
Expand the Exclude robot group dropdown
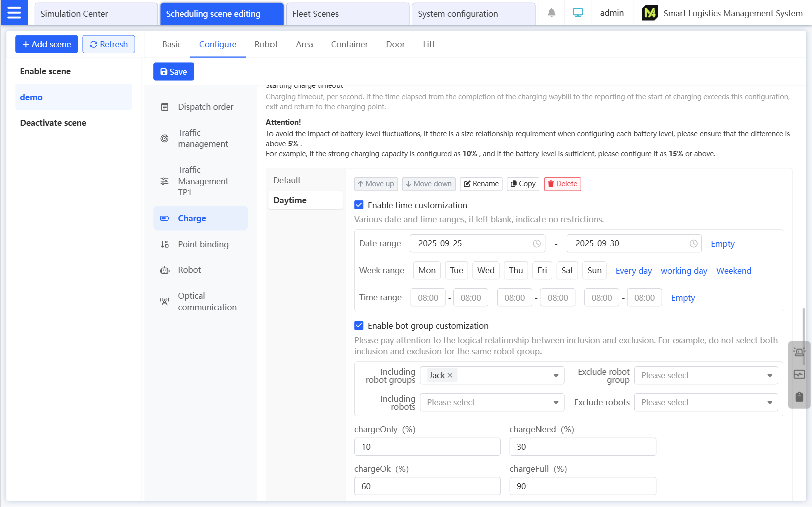coord(705,375)
